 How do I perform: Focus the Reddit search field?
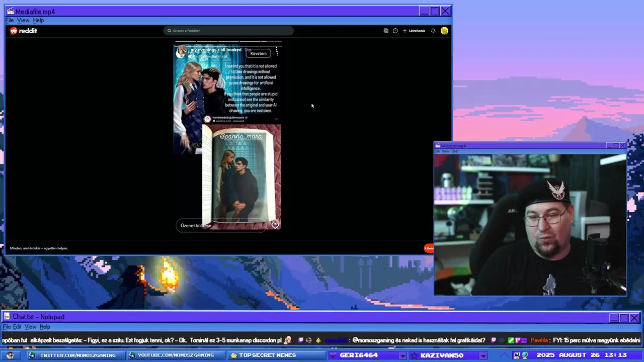tap(229, 31)
